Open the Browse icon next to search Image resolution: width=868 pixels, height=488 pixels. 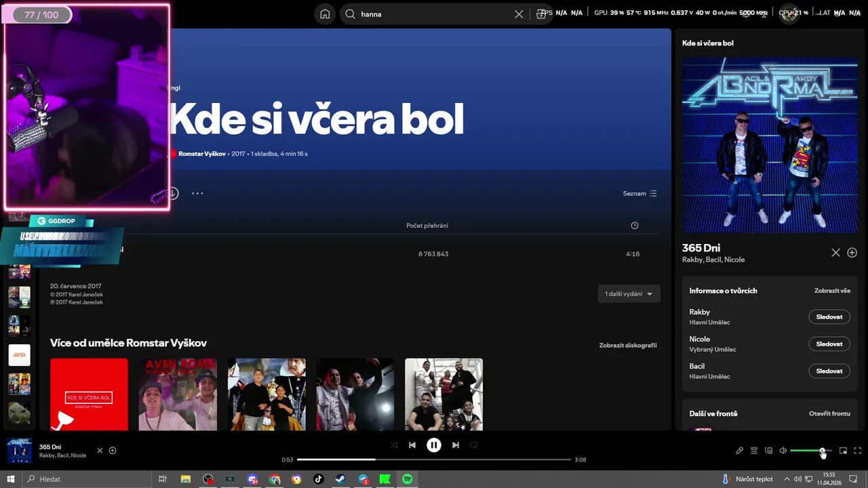(x=540, y=14)
